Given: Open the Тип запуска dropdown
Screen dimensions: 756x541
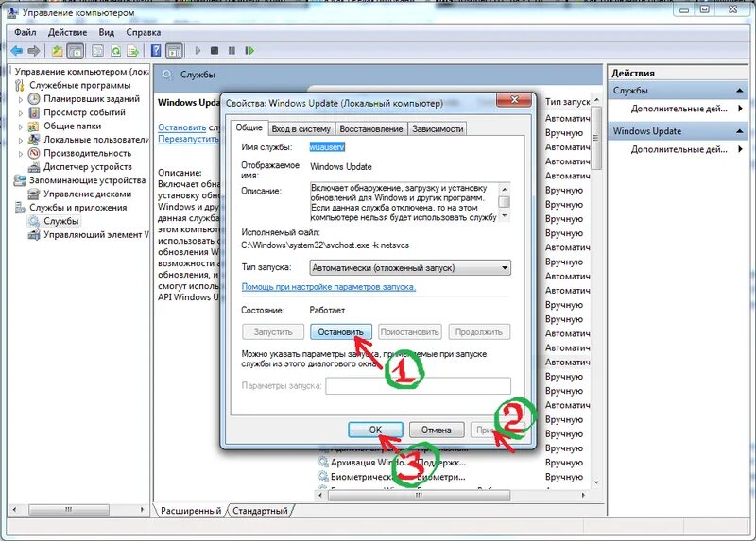Looking at the screenshot, I should [410, 268].
